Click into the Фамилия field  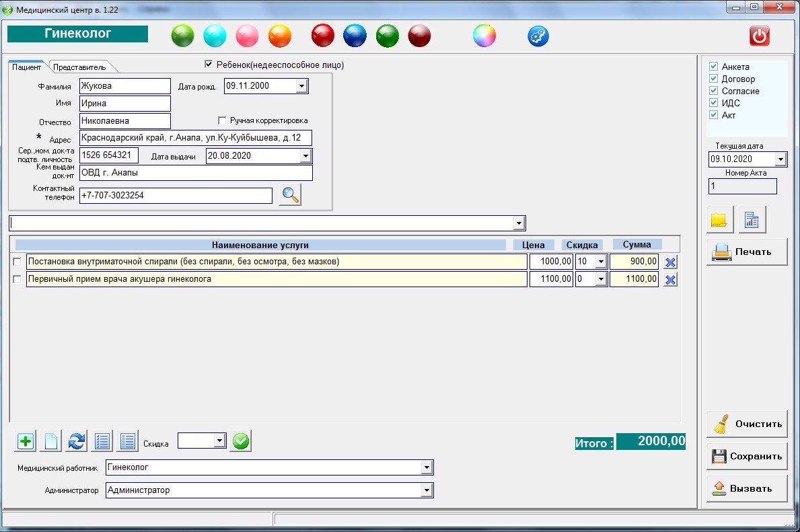tap(125, 85)
